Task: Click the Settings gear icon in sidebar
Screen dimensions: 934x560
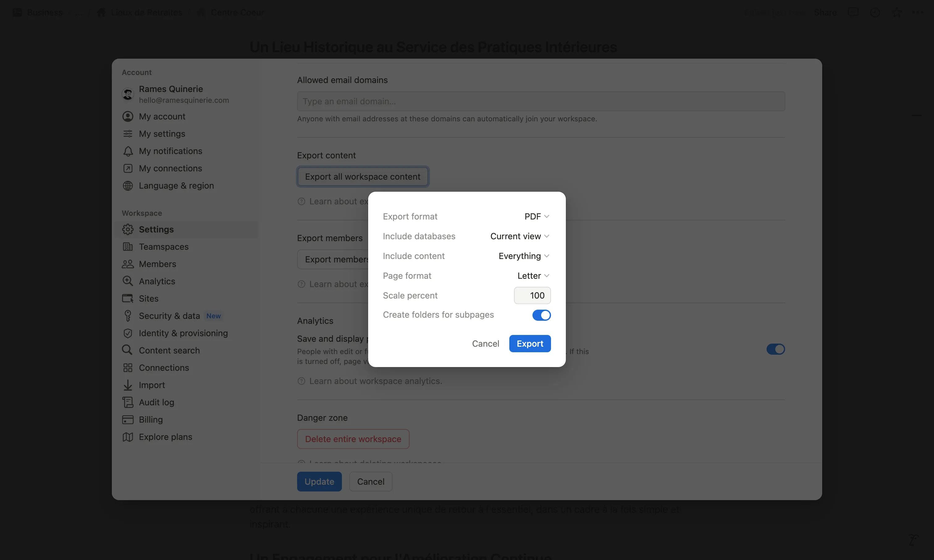Action: tap(128, 229)
